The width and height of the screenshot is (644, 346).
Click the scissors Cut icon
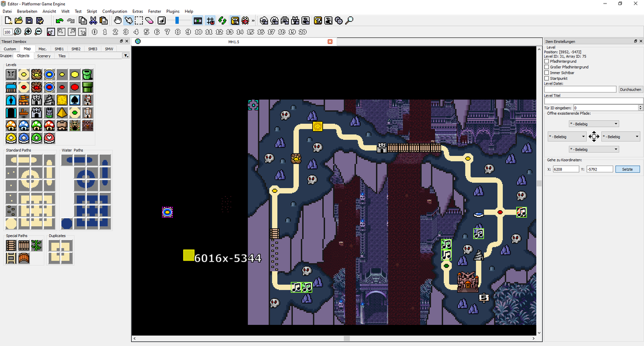pos(93,21)
